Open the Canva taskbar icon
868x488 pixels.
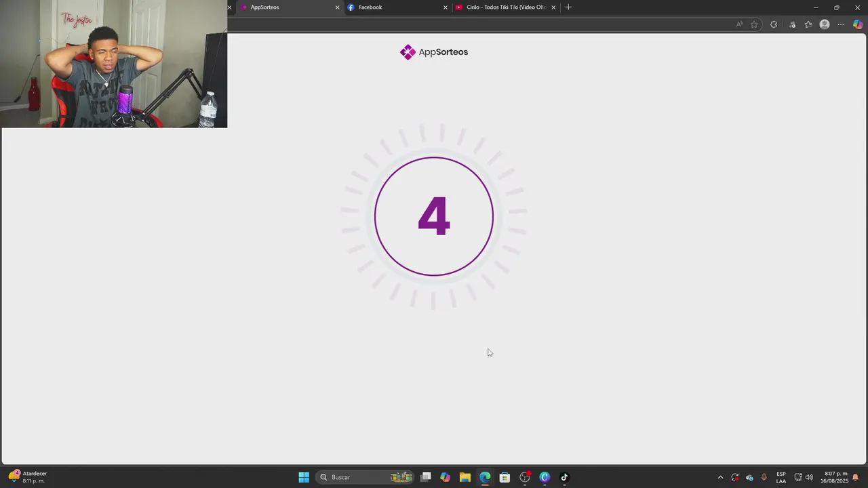pos(545,477)
